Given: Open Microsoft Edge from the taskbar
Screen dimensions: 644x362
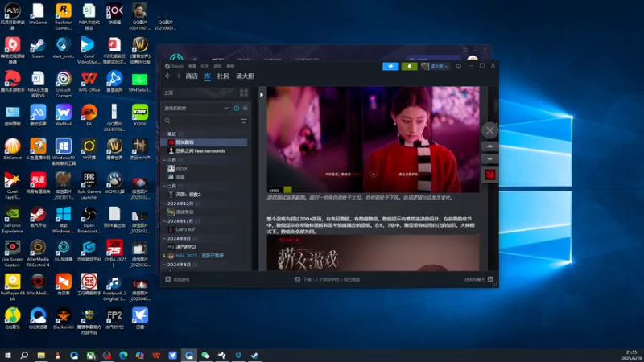Looking at the screenshot, I should pos(123,356).
